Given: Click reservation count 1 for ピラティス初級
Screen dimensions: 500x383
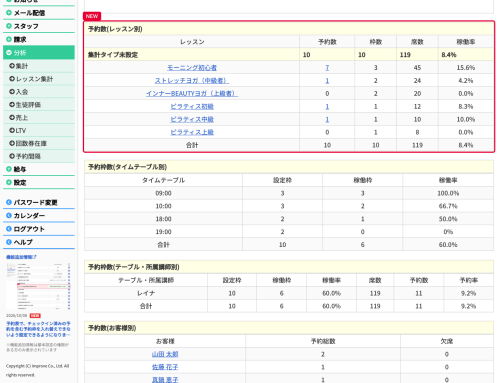Looking at the screenshot, I should pyautogui.click(x=327, y=107).
